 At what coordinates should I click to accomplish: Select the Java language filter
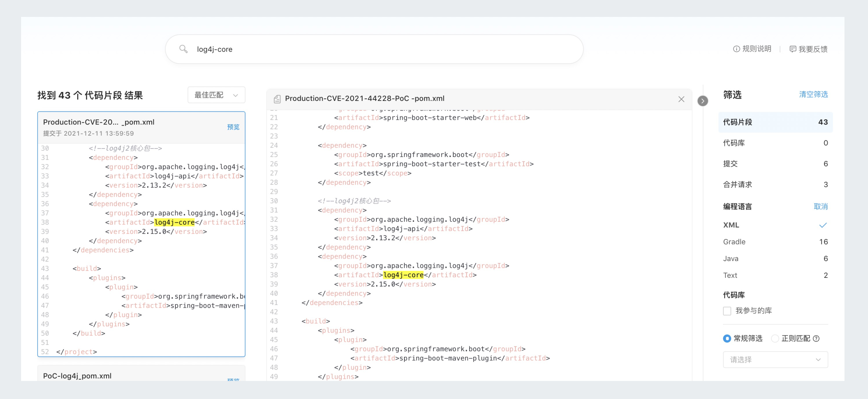pos(775,259)
